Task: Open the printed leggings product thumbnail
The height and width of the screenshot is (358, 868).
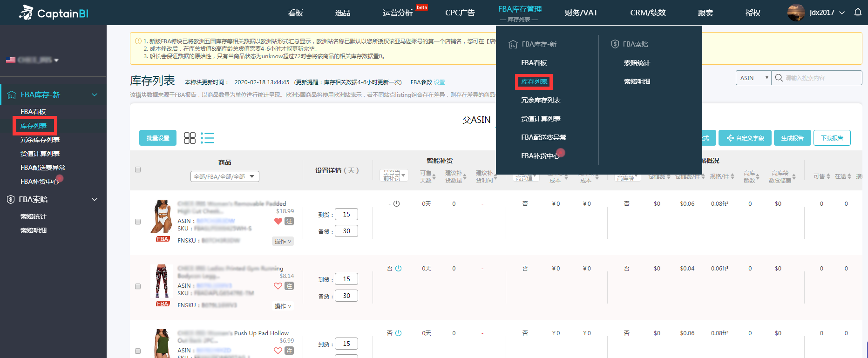Action: point(162,282)
